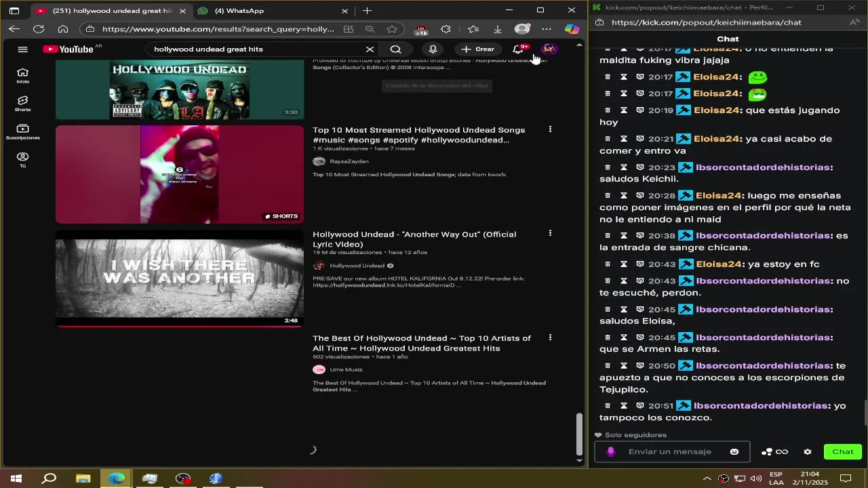Open the Edge Copilot icon

pyautogui.click(x=572, y=29)
